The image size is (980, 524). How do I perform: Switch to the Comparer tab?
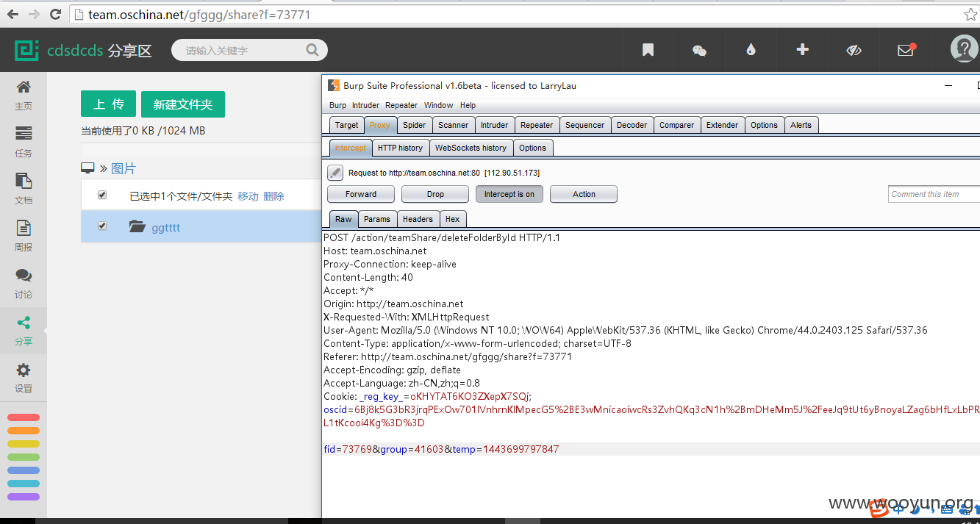(x=677, y=125)
